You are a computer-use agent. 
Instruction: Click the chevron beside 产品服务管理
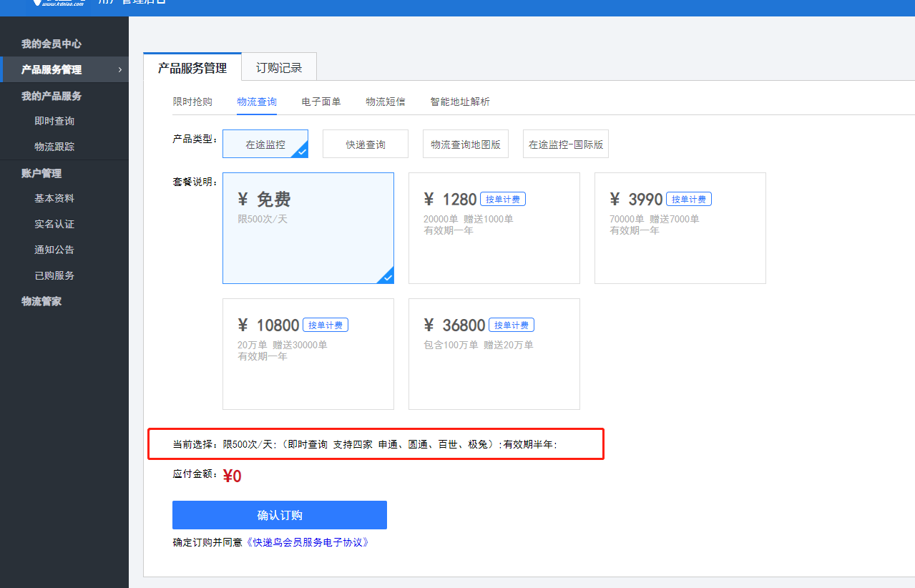[119, 69]
